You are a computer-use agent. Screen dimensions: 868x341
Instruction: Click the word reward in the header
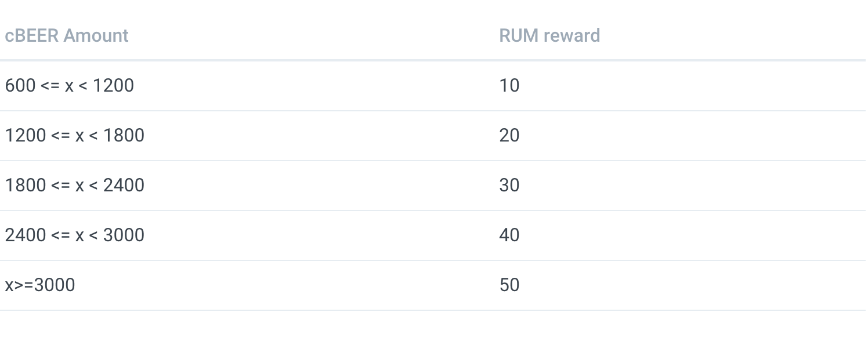572,36
